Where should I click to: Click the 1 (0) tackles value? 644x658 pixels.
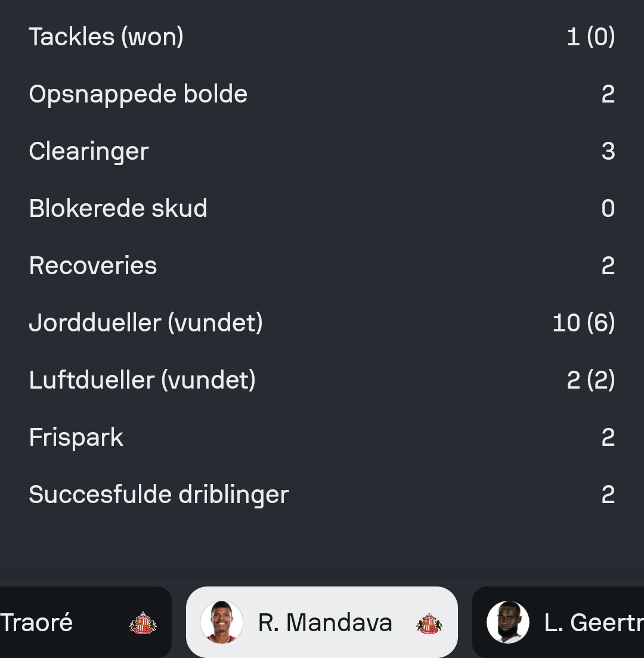pyautogui.click(x=591, y=36)
